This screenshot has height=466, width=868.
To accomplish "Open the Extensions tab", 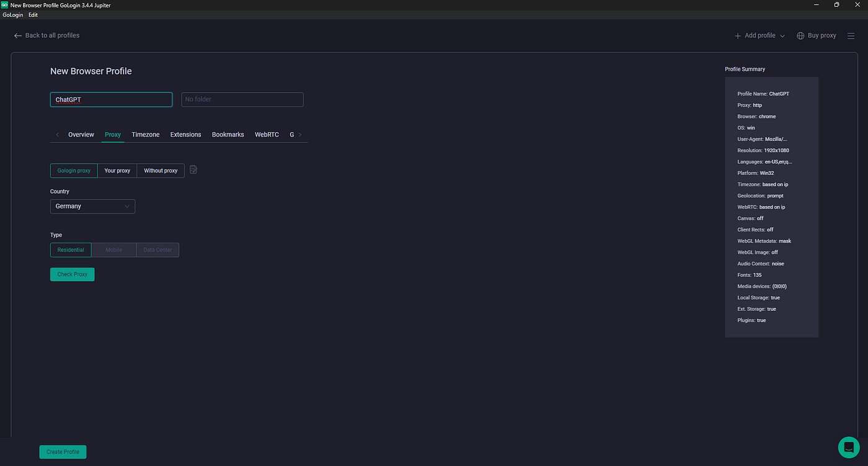I will click(186, 135).
